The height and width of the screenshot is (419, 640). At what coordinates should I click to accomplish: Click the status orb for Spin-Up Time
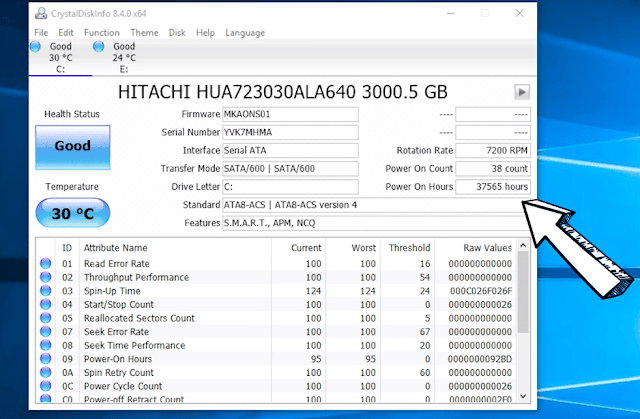46,291
